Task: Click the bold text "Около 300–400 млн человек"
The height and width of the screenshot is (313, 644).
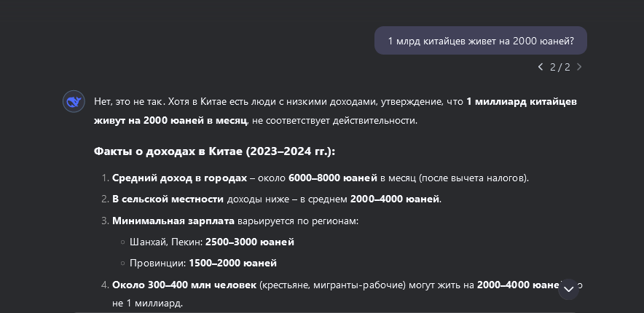Action: [184, 285]
